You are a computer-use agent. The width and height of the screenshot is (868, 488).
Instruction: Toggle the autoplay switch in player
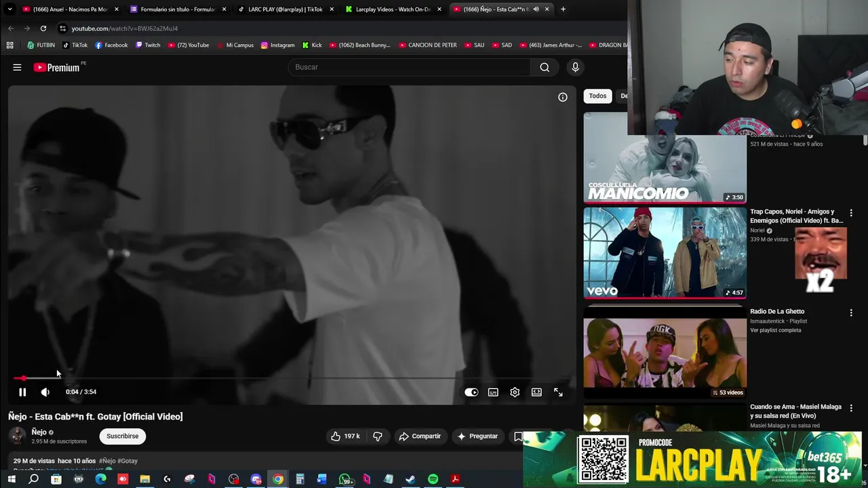click(471, 392)
